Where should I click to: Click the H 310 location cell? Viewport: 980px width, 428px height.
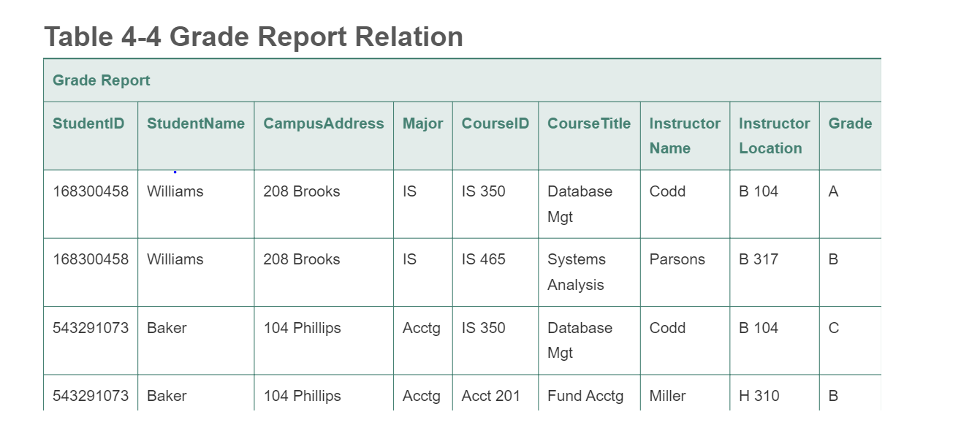click(x=759, y=396)
